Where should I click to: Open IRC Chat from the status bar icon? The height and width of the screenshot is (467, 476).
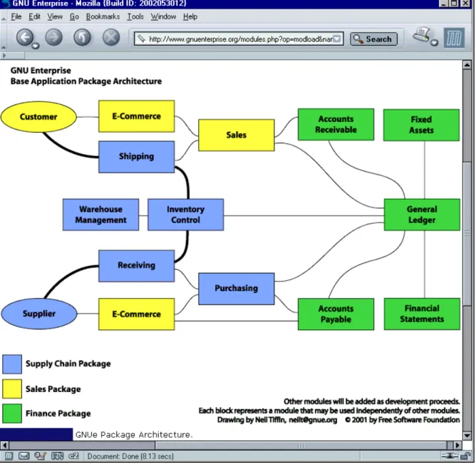74,456
